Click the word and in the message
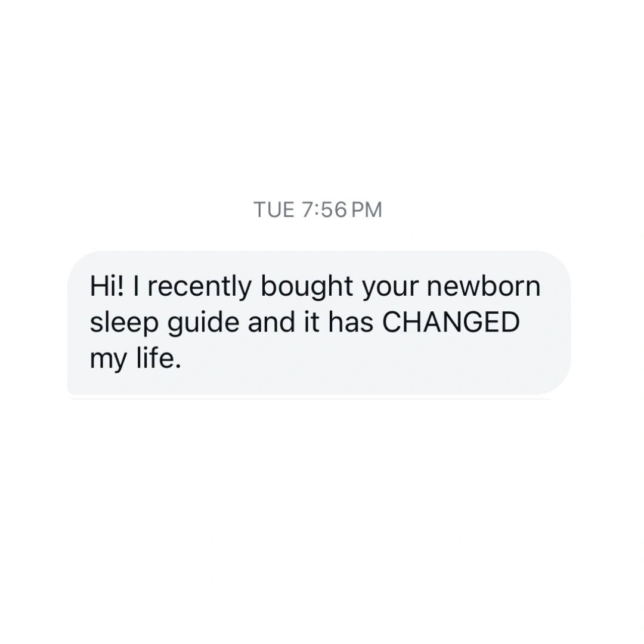This screenshot has width=644, height=644. click(271, 322)
